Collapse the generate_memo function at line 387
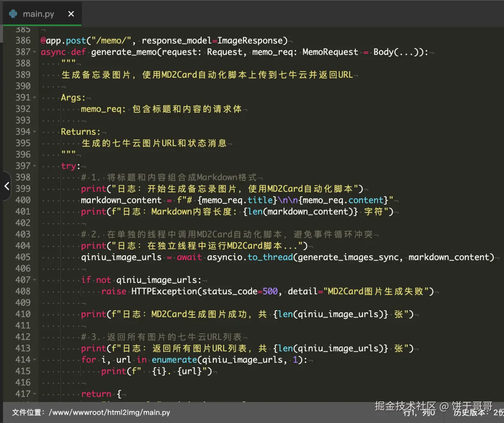The image size is (504, 423). 35,52
